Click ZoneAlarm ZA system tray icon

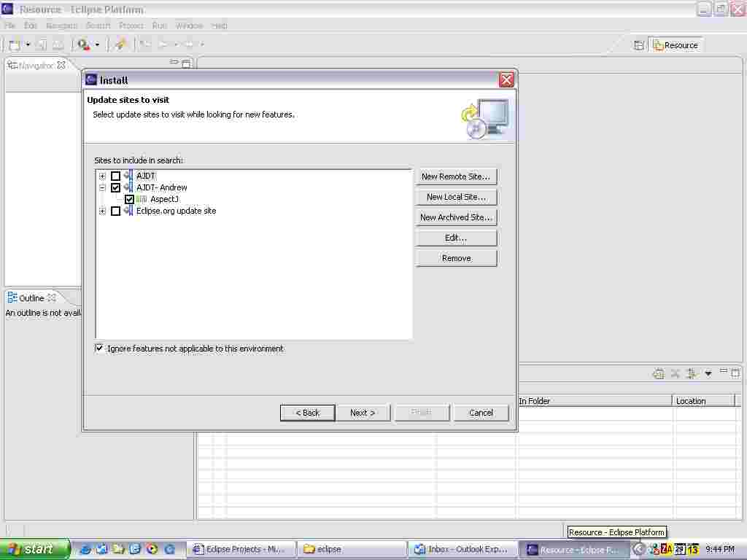point(665,550)
